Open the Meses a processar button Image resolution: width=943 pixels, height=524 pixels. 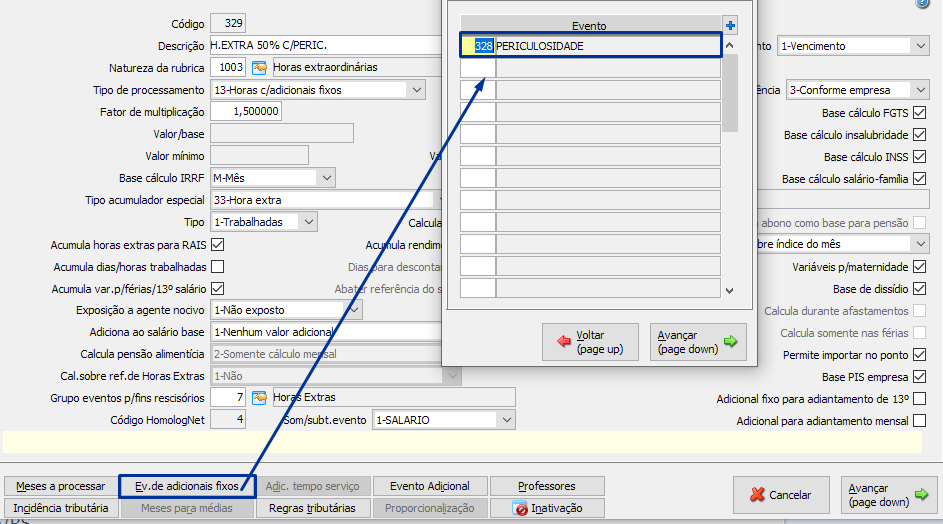coord(60,486)
